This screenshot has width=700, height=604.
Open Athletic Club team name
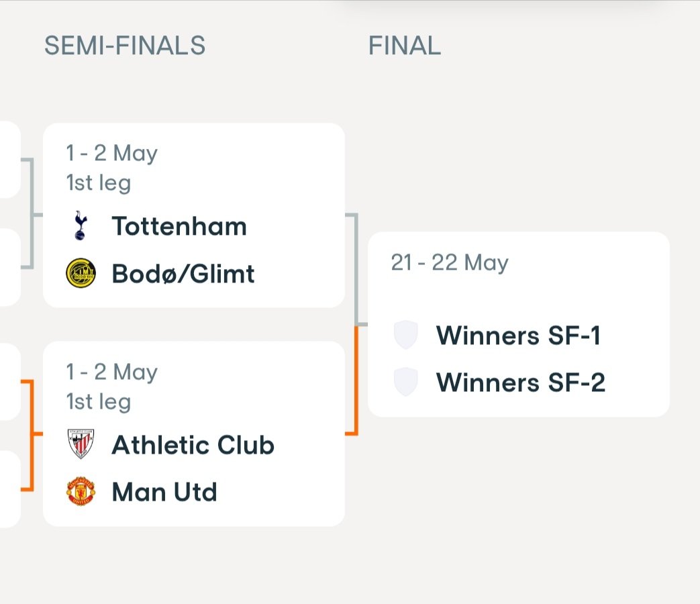[x=193, y=445]
